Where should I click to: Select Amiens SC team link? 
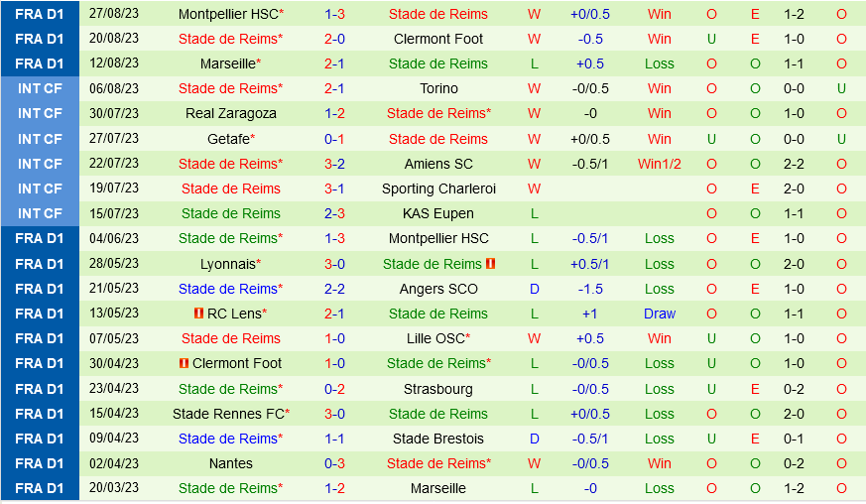click(x=438, y=164)
